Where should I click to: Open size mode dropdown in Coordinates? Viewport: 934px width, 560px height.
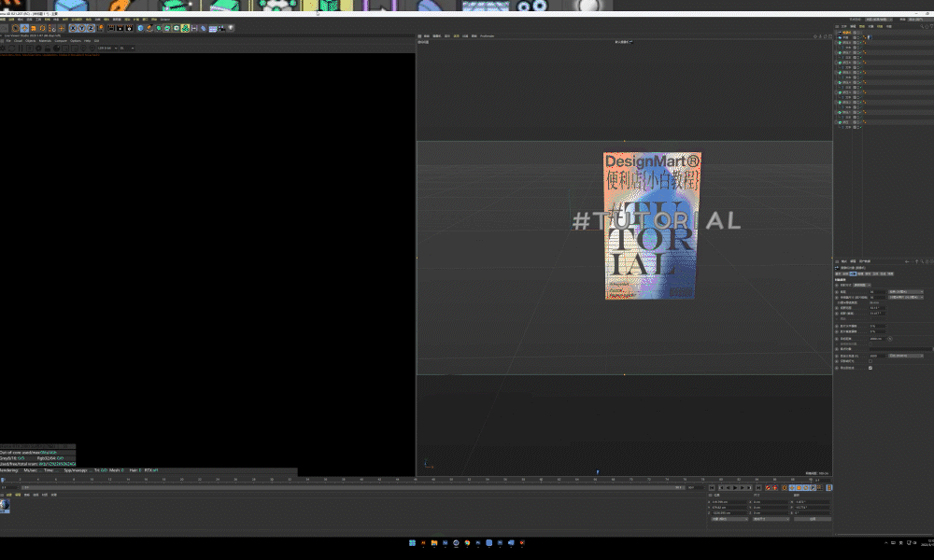click(771, 519)
